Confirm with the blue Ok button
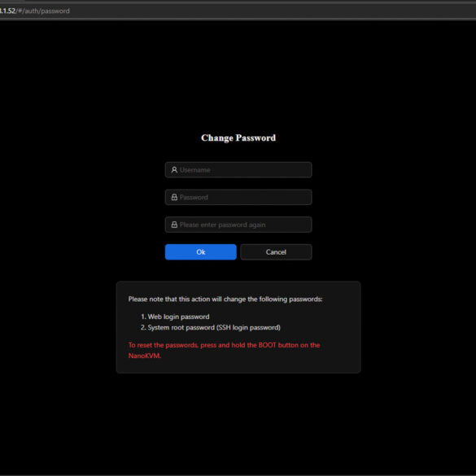The height and width of the screenshot is (476, 476). (201, 252)
